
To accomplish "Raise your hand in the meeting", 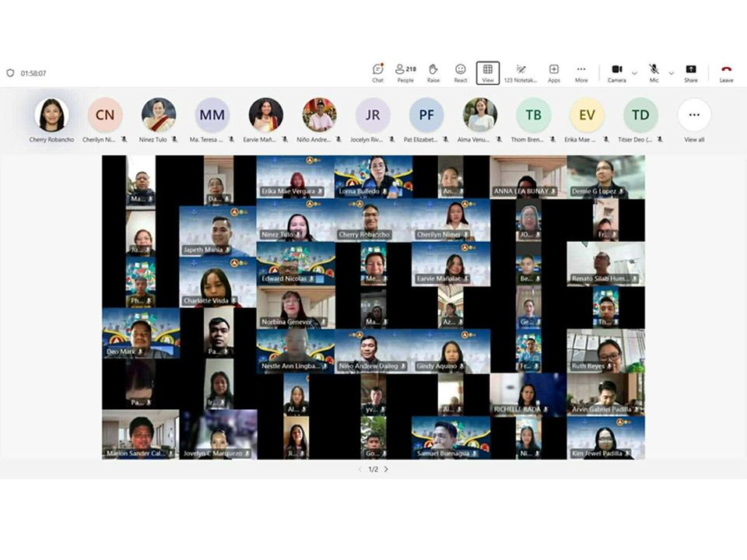I will click(433, 72).
